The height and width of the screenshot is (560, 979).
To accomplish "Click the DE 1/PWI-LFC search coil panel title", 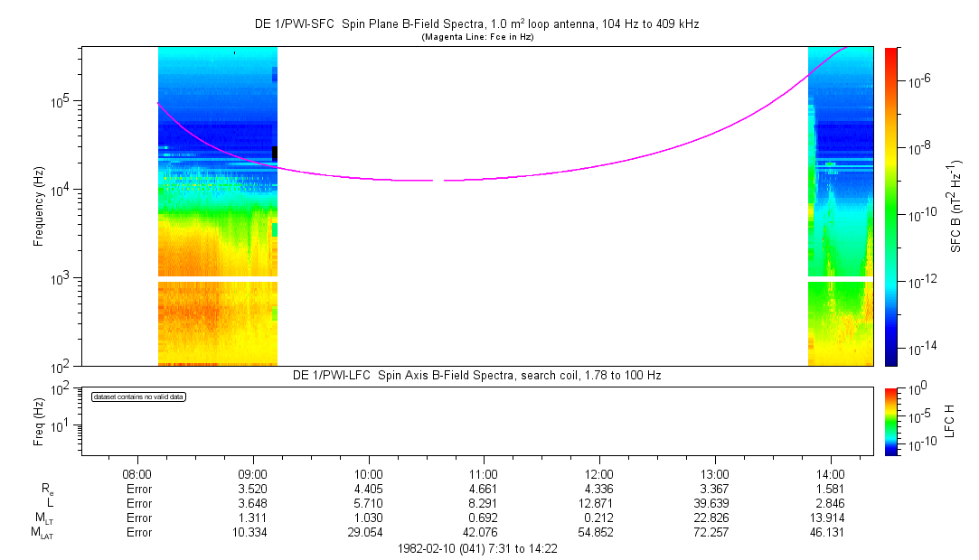I will [476, 374].
